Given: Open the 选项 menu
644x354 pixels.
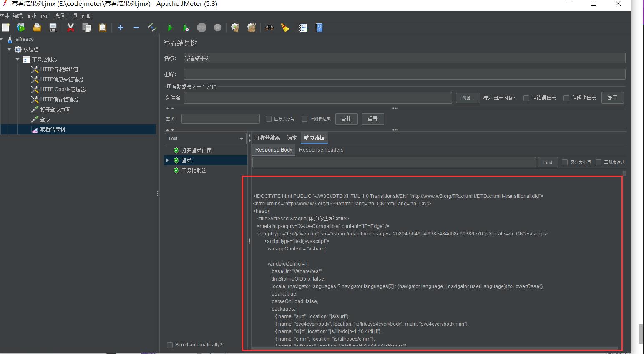Looking at the screenshot, I should [59, 16].
